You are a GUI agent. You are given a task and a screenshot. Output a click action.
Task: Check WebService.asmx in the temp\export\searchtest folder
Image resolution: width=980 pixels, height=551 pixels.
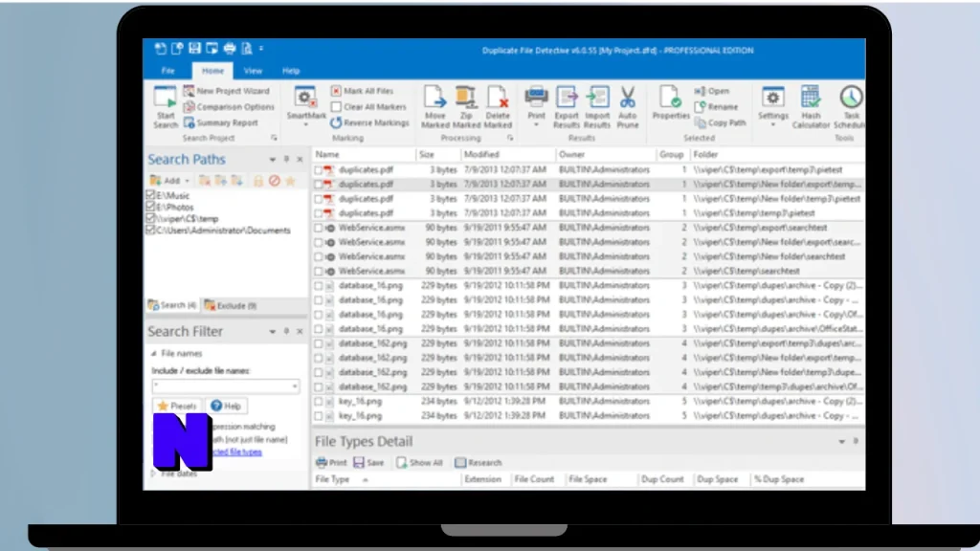coord(319,228)
